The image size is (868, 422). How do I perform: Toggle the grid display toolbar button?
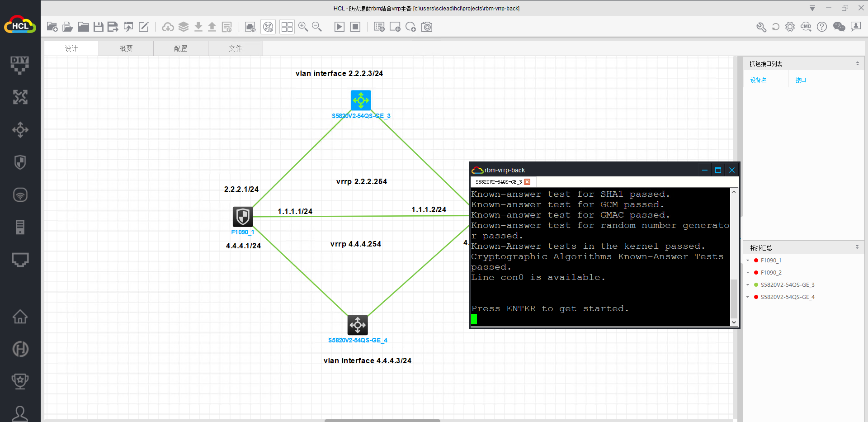coord(287,27)
